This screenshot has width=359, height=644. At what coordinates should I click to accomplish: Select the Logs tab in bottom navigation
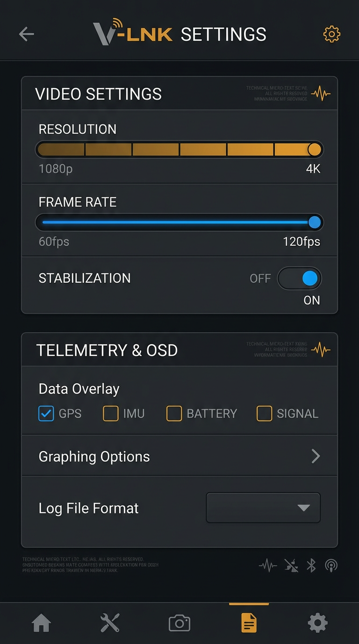tap(248, 622)
